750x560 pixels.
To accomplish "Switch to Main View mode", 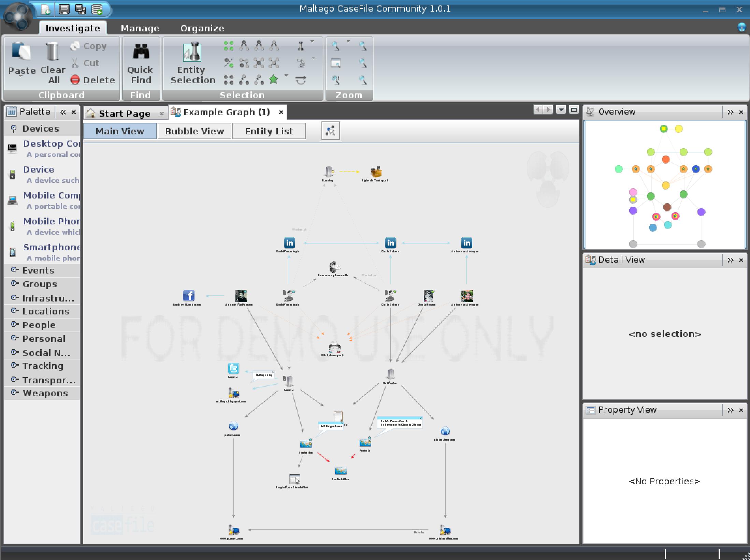I will tap(120, 131).
